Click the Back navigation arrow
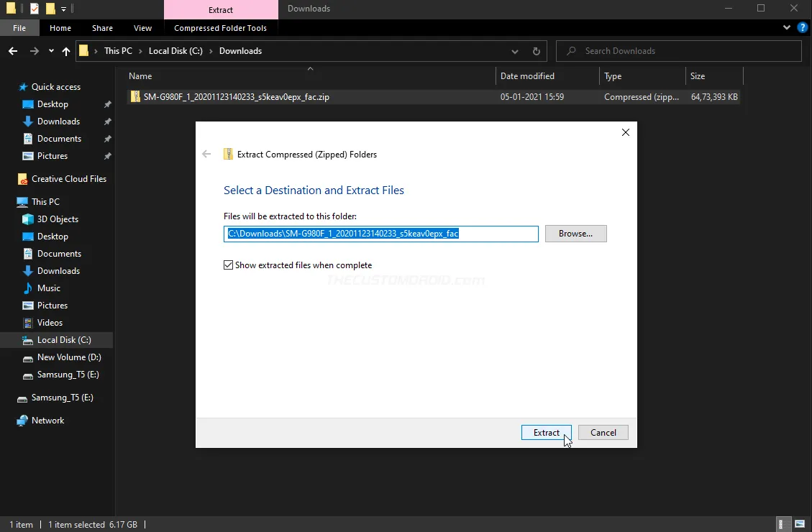Image resolution: width=812 pixels, height=532 pixels. pyautogui.click(x=13, y=50)
